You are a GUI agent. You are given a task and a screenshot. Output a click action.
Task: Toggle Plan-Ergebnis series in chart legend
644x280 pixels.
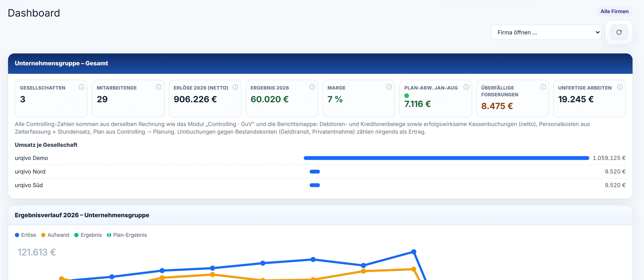tap(127, 235)
